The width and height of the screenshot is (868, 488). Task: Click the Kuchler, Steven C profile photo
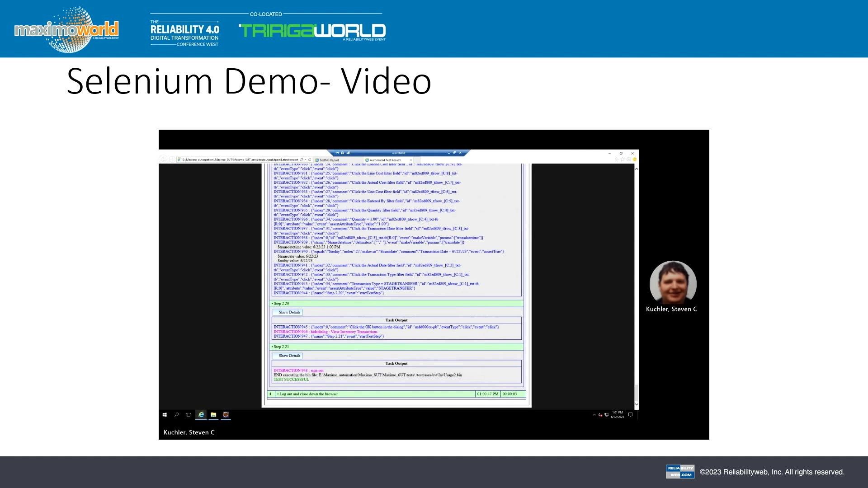pos(673,283)
